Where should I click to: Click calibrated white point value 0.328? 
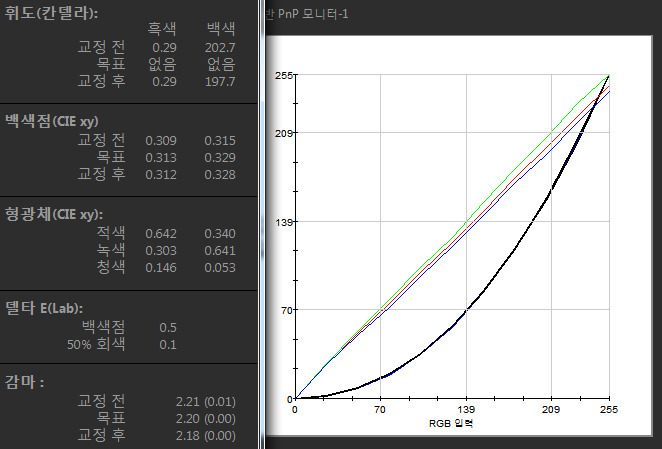(220, 174)
